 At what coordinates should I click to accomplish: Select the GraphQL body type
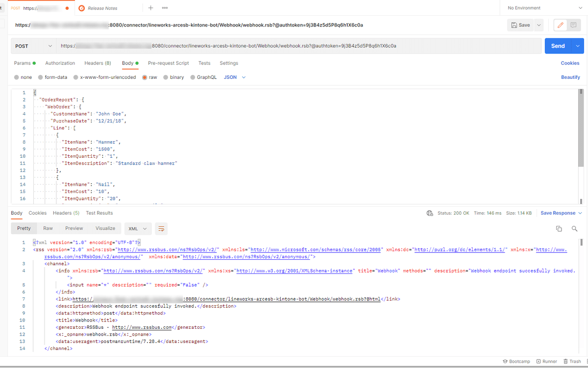(x=203, y=77)
